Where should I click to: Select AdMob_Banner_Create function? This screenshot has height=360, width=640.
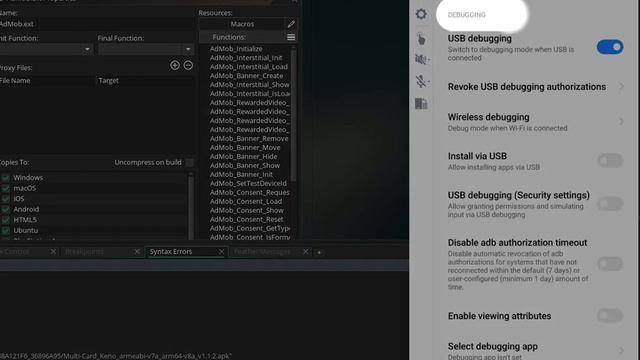click(x=247, y=76)
